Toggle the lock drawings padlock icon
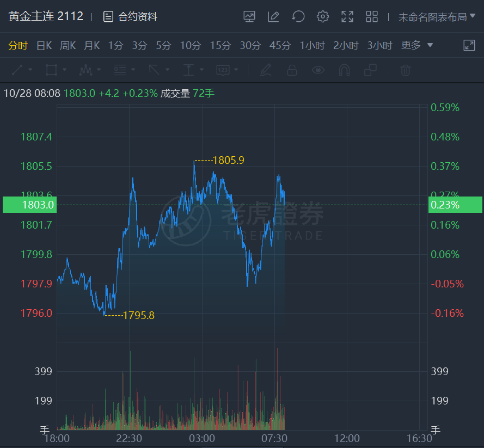 292,70
